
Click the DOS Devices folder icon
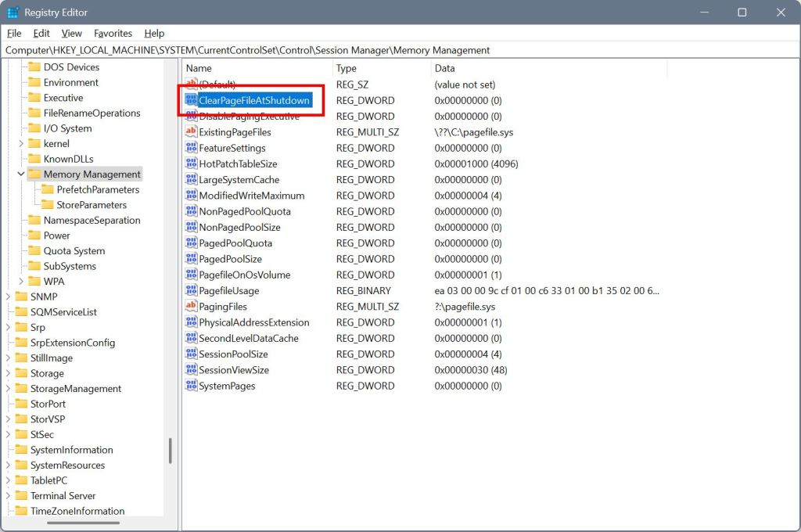point(34,67)
